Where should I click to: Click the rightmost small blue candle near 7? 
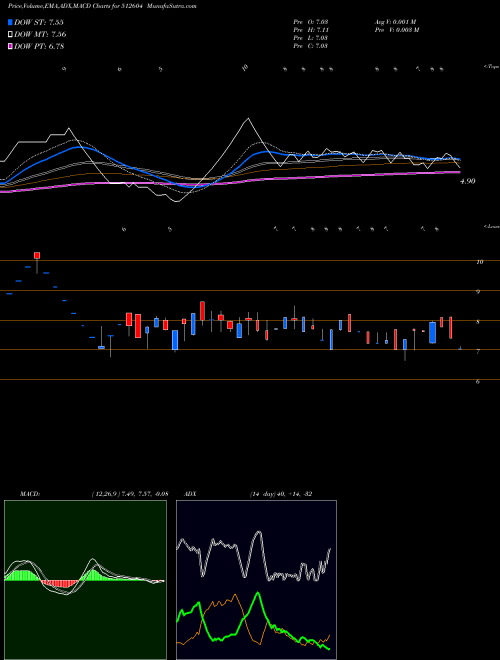460,348
